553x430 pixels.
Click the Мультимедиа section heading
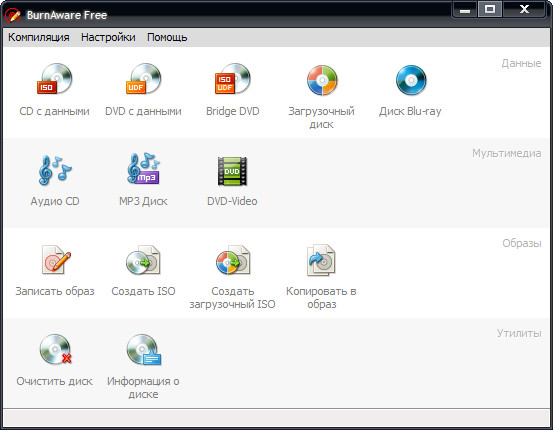pyautogui.click(x=507, y=153)
